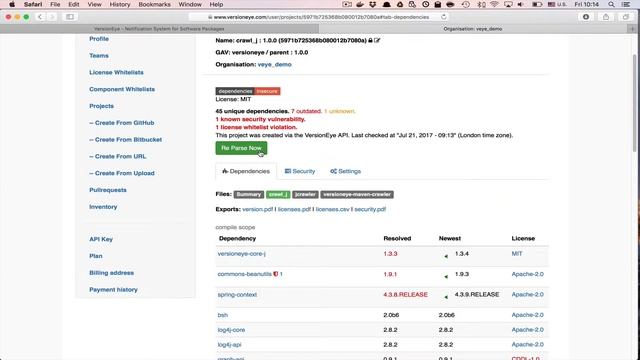Click the dependencies insecure badge
The width and height of the screenshot is (640, 360).
click(x=248, y=91)
